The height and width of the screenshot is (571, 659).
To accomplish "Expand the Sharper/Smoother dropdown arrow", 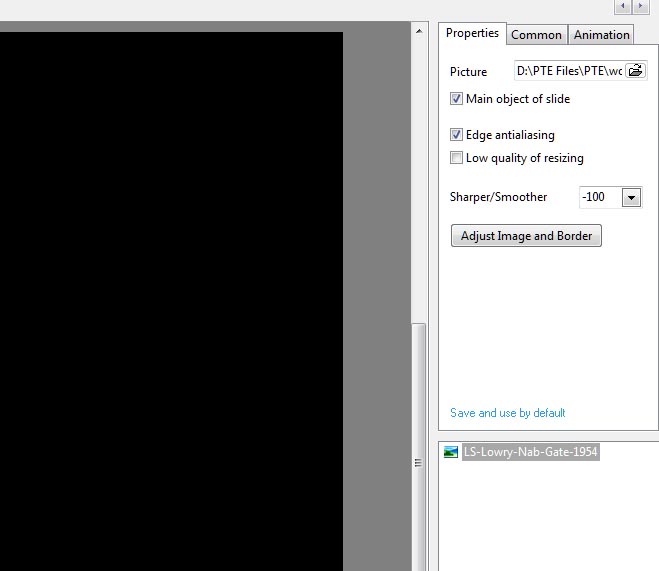I will pos(631,198).
